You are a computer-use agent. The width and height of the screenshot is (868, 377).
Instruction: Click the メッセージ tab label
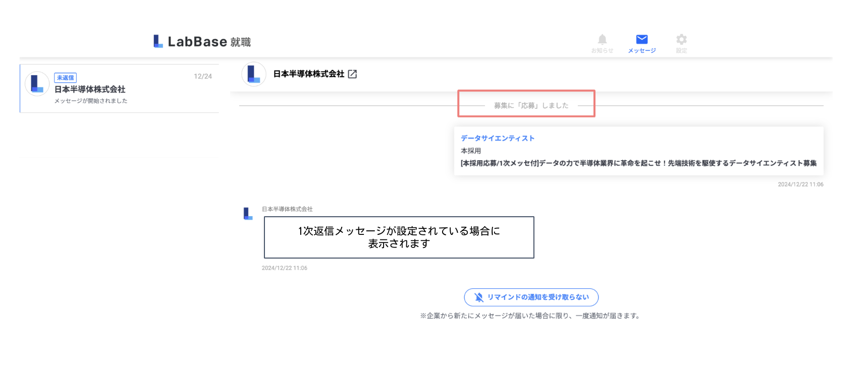[x=642, y=51]
